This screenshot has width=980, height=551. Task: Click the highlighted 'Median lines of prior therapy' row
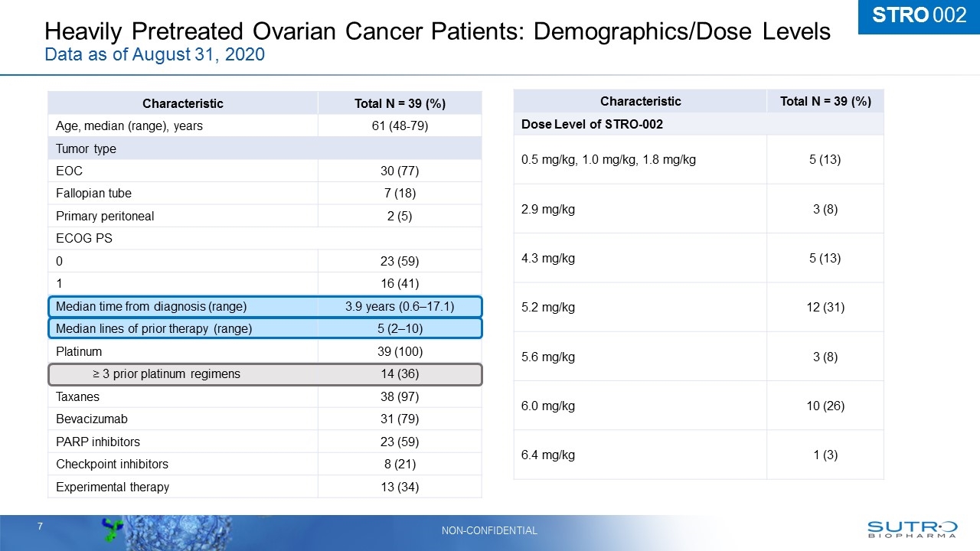265,329
